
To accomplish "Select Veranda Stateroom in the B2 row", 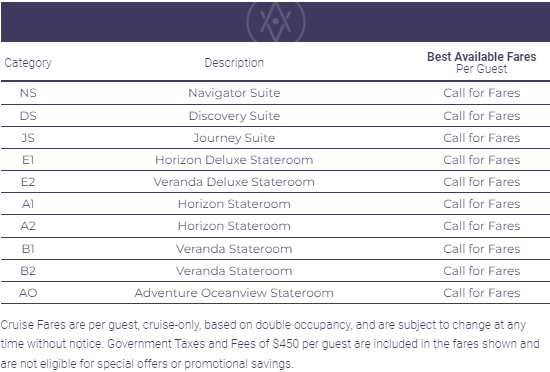I will pos(234,271).
